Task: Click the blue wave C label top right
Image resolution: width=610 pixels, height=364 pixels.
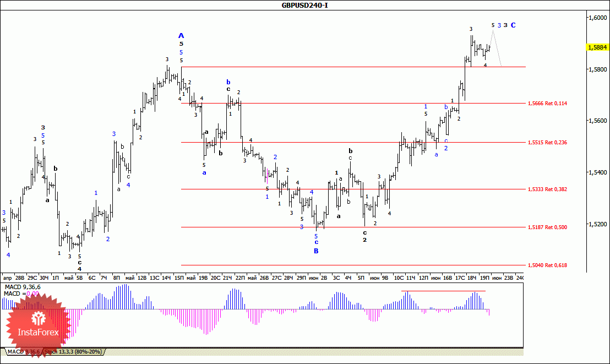Action: tap(513, 25)
